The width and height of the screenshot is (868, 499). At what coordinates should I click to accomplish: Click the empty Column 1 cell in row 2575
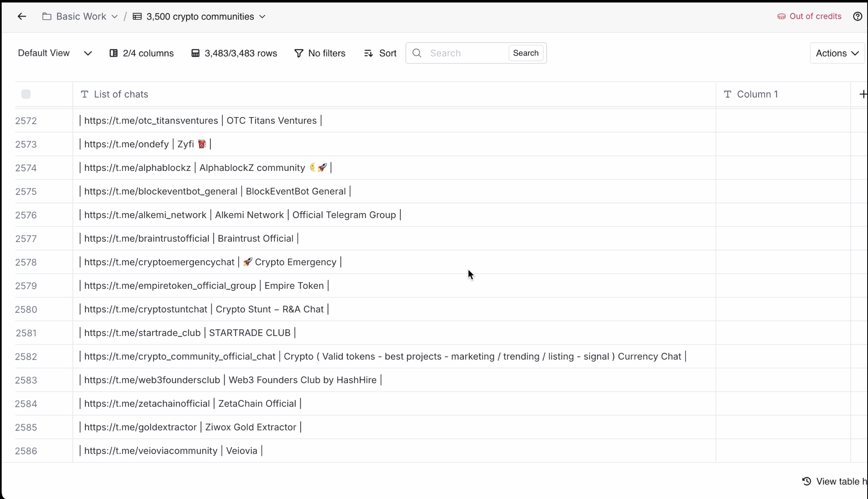click(x=783, y=192)
